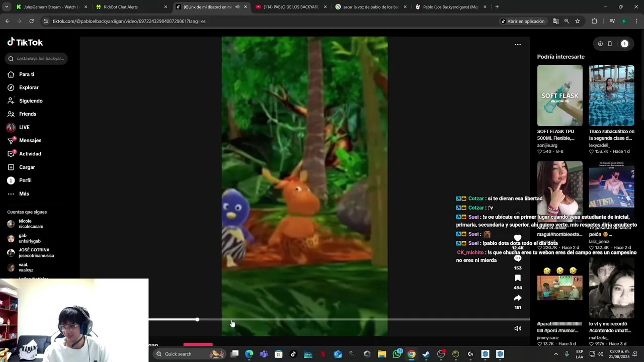
Task: Open a new browser tab
Action: point(497,7)
